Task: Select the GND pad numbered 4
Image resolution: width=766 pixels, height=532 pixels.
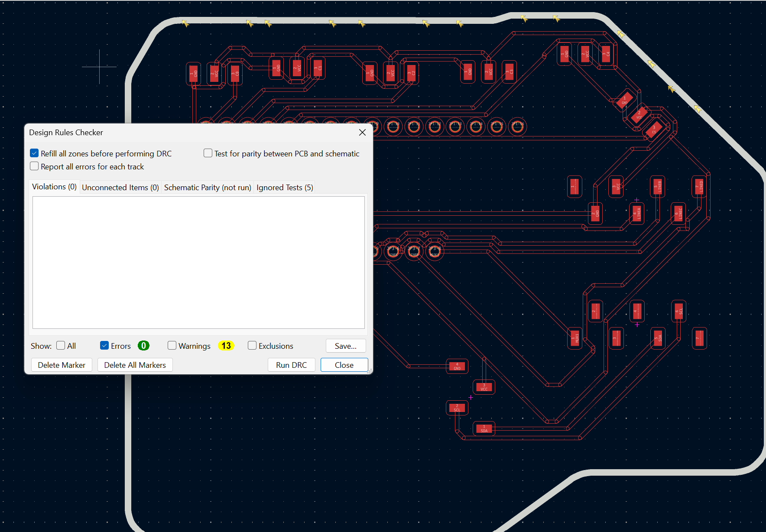Action: pos(457,366)
